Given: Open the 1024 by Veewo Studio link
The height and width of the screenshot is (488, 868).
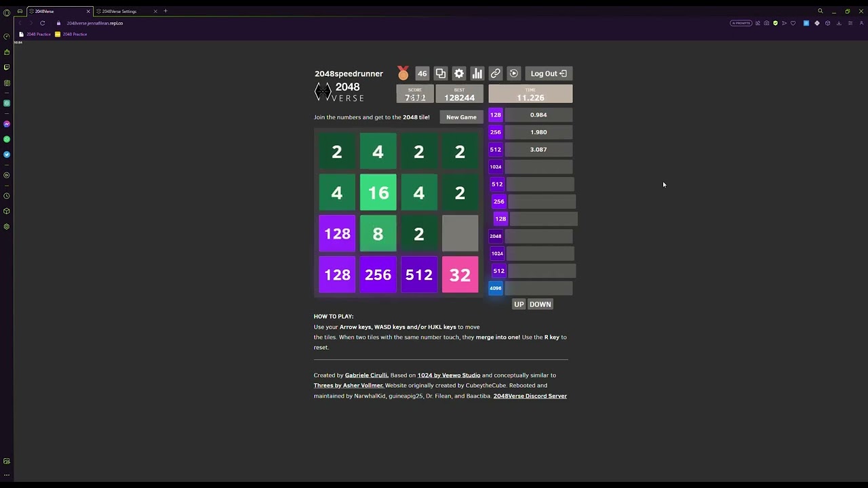Looking at the screenshot, I should [449, 375].
